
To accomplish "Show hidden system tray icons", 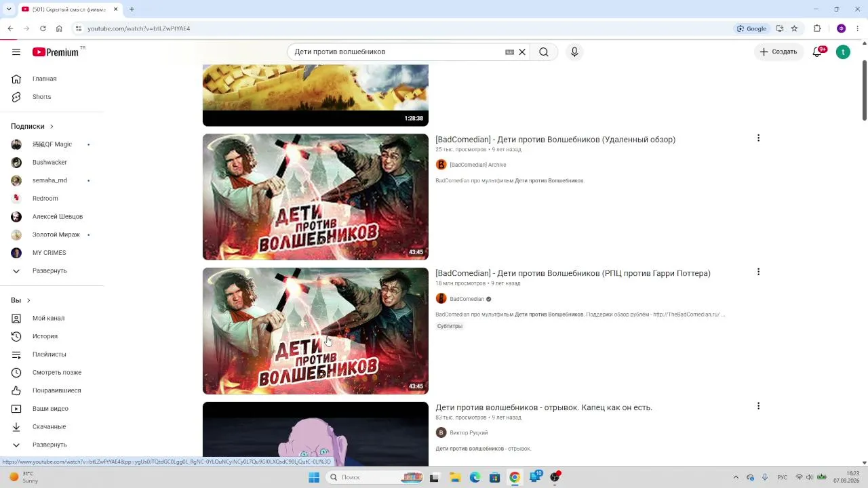I will 736,478.
